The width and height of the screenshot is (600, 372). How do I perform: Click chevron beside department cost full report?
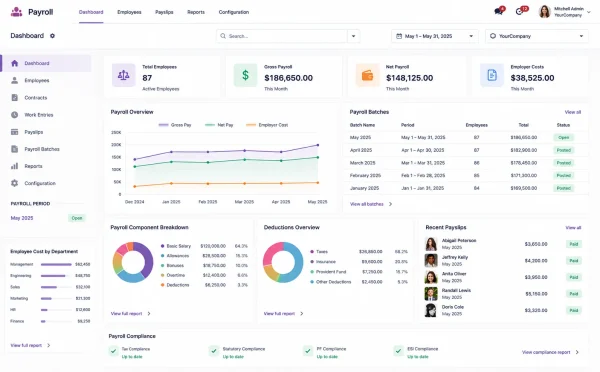click(x=49, y=345)
